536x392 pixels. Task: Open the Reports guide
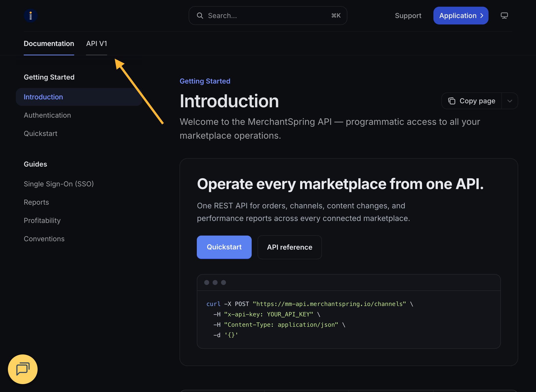[x=36, y=202]
